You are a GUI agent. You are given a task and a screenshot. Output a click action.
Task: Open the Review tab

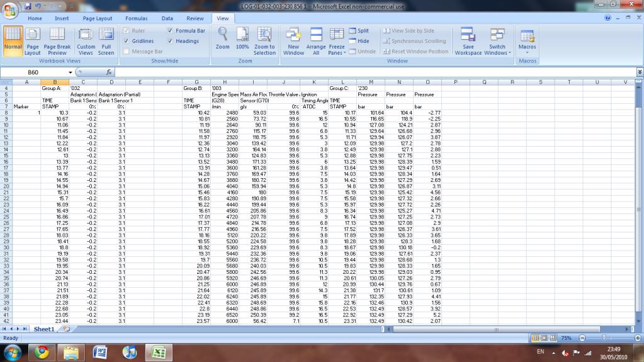195,18
